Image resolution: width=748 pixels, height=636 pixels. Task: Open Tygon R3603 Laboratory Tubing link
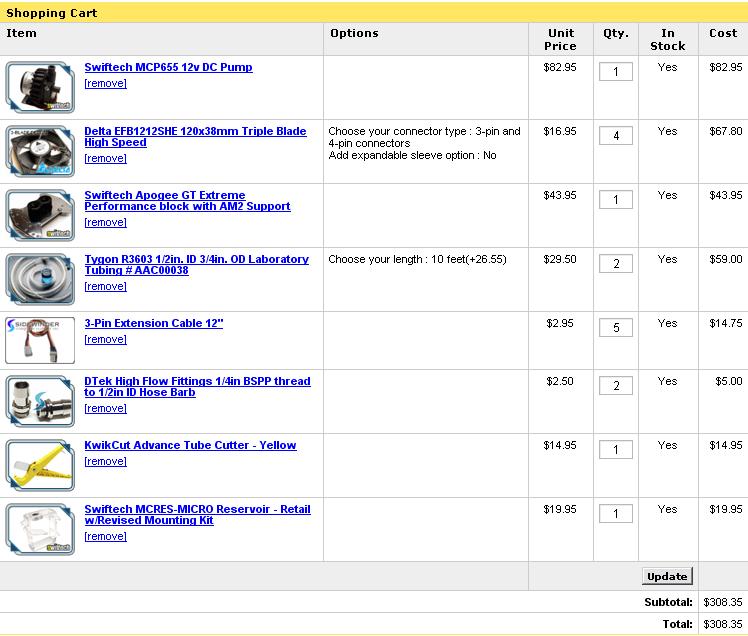coord(197,264)
